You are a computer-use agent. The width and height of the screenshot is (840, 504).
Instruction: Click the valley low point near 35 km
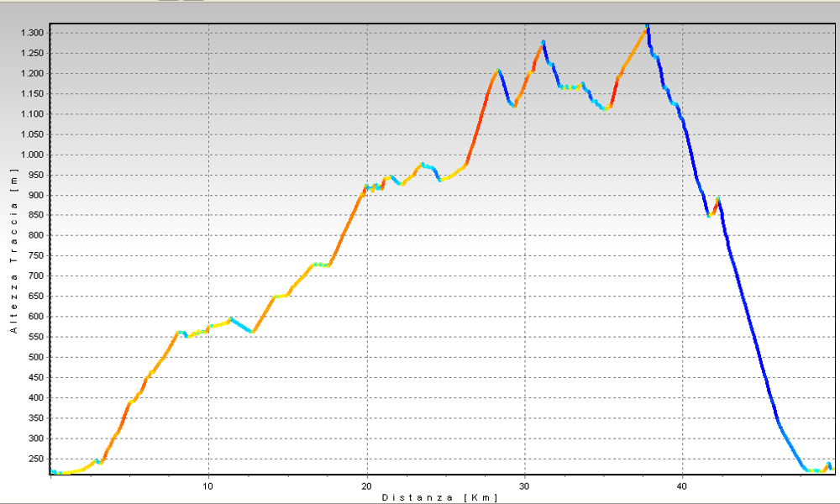pyautogui.click(x=605, y=108)
